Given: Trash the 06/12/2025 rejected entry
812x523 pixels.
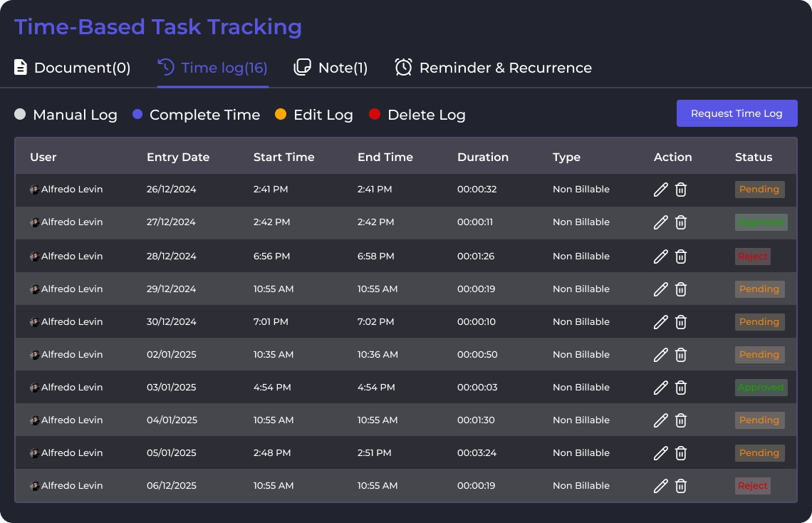Looking at the screenshot, I should click(681, 486).
